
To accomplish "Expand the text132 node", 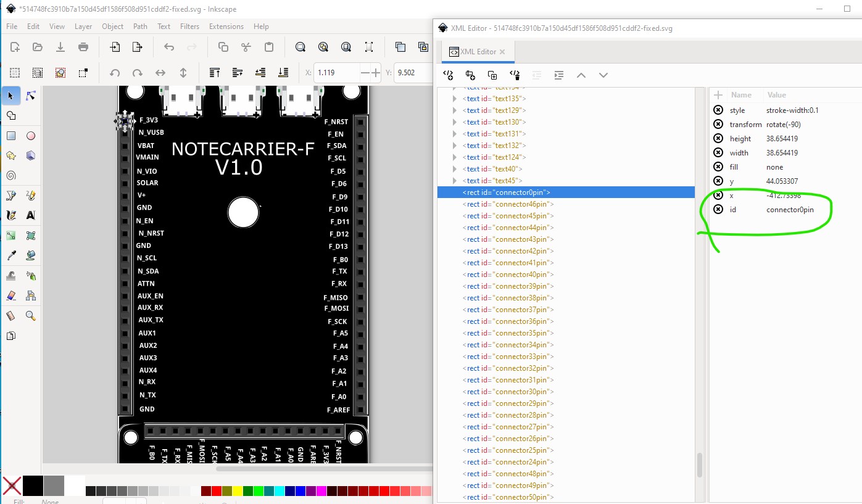I will [x=455, y=146].
